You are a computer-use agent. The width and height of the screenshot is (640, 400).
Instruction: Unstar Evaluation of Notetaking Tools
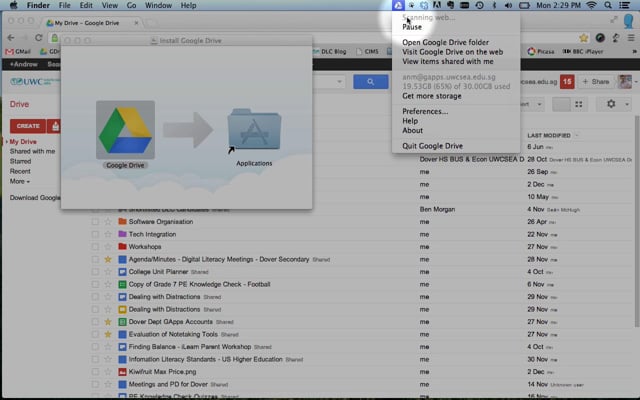[108, 334]
